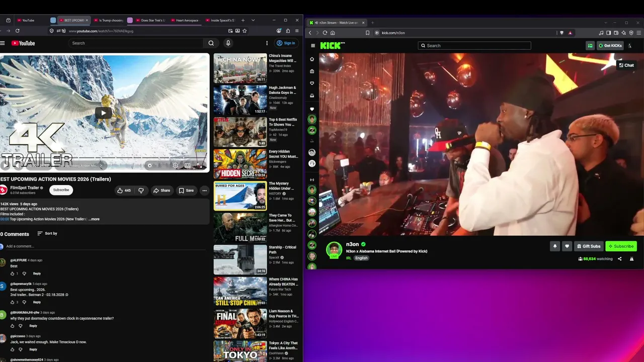
Task: Jump to the 00:00 timestamp link
Action: (x=5, y=219)
